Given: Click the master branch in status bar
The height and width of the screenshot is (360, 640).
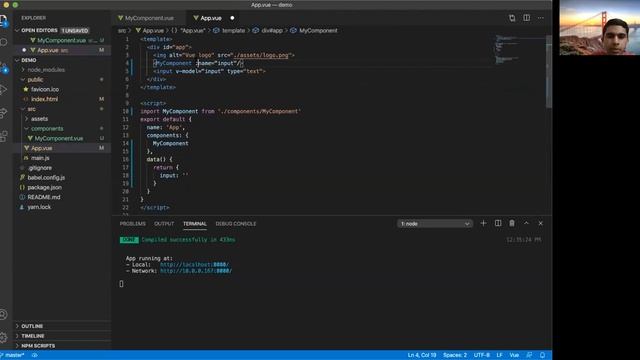Looking at the screenshot, I should click(13, 355).
